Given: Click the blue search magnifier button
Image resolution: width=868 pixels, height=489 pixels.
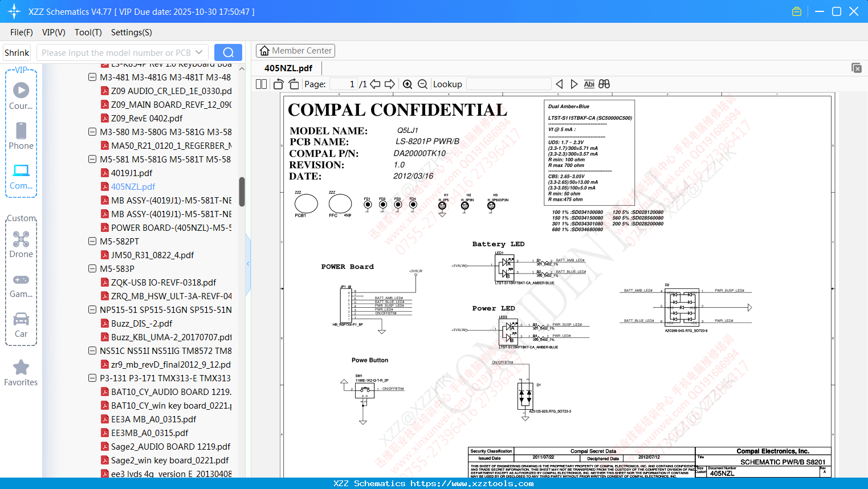Looking at the screenshot, I should pos(228,52).
